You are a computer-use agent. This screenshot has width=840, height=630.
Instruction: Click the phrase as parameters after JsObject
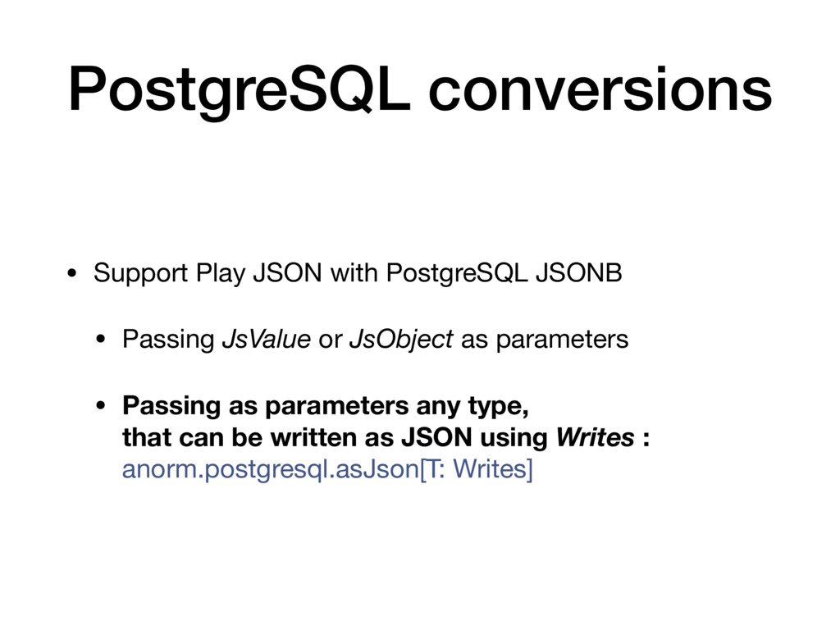click(545, 340)
